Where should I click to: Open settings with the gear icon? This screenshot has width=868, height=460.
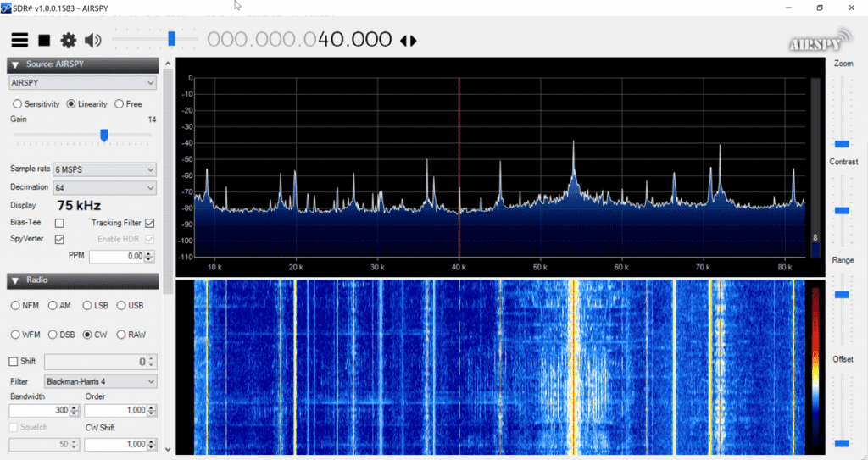(69, 40)
